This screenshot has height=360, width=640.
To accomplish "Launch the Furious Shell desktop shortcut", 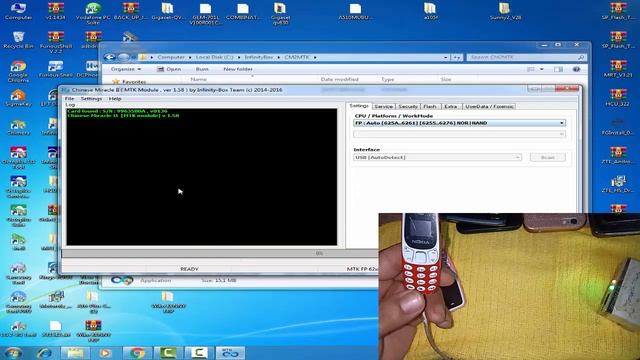I will click(x=56, y=69).
